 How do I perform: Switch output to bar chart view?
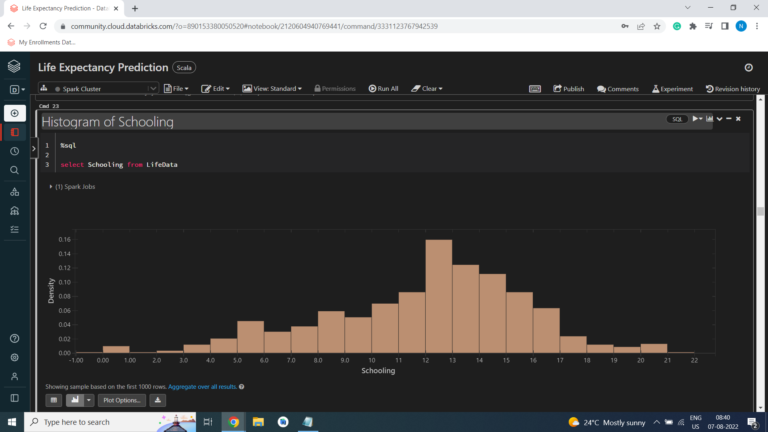pos(75,400)
